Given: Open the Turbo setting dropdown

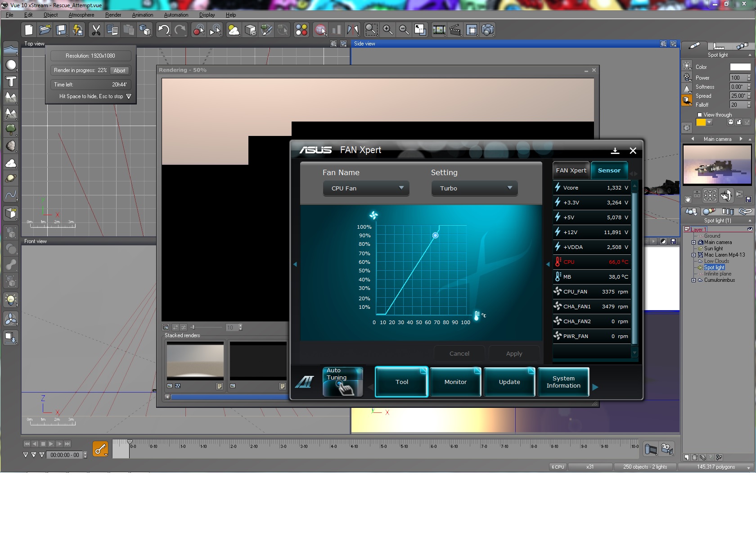Looking at the screenshot, I should (x=474, y=188).
